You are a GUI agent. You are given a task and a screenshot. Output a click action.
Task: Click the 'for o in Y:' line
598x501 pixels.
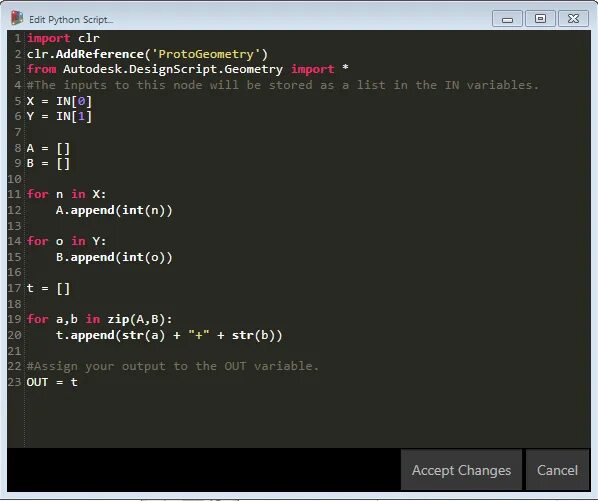tap(66, 241)
